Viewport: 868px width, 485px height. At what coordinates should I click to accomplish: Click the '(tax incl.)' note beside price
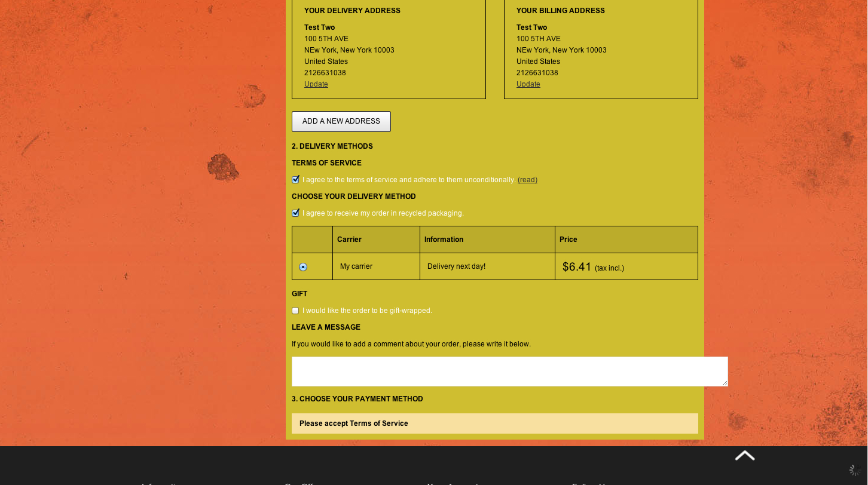click(x=610, y=268)
